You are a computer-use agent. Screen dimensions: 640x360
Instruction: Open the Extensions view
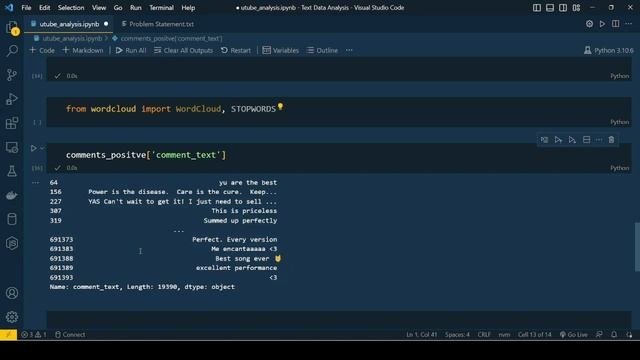tap(12, 123)
